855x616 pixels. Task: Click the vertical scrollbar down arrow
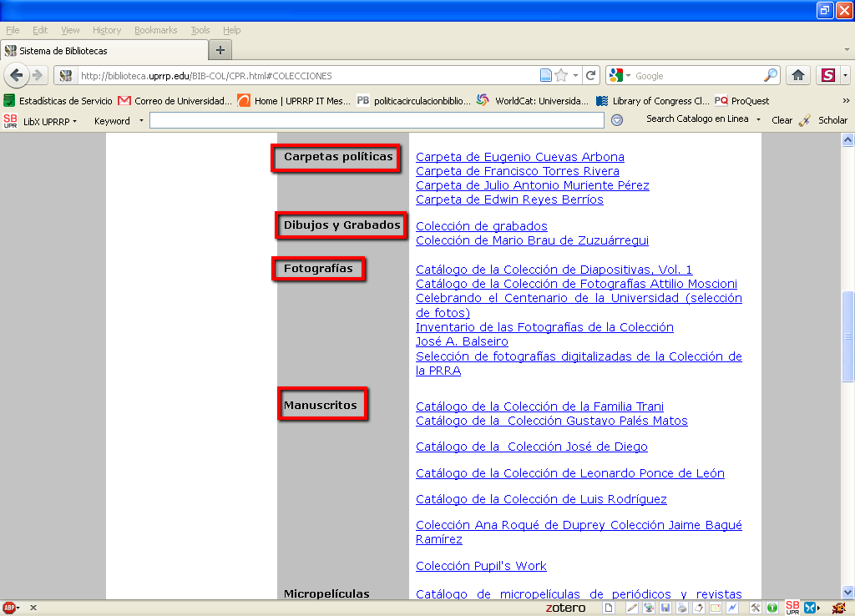(847, 591)
